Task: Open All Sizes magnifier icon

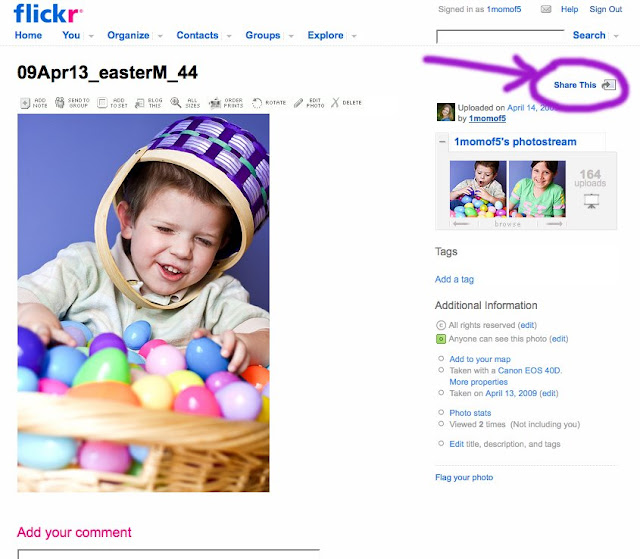Action: [x=176, y=102]
